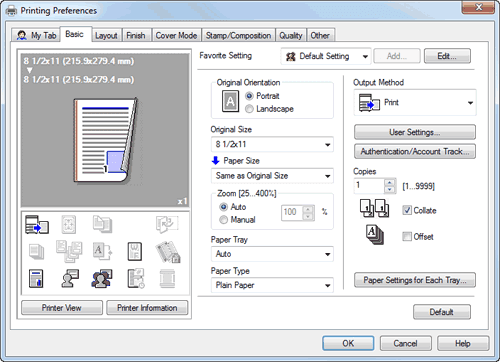
Task: Open Help for printing preferences
Action: [x=463, y=343]
